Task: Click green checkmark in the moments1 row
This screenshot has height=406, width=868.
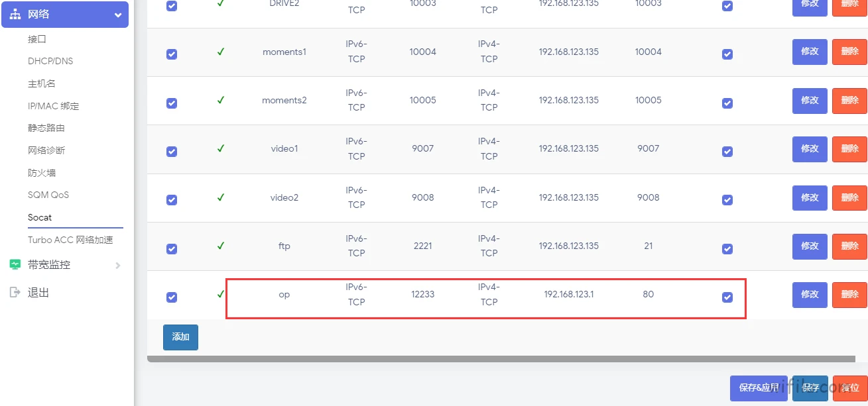Action: pos(221,52)
